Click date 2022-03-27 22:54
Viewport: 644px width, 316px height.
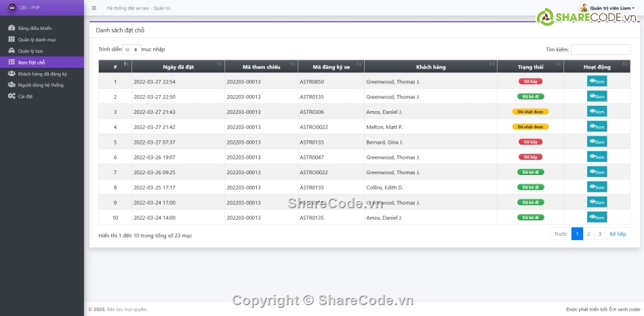(155, 82)
